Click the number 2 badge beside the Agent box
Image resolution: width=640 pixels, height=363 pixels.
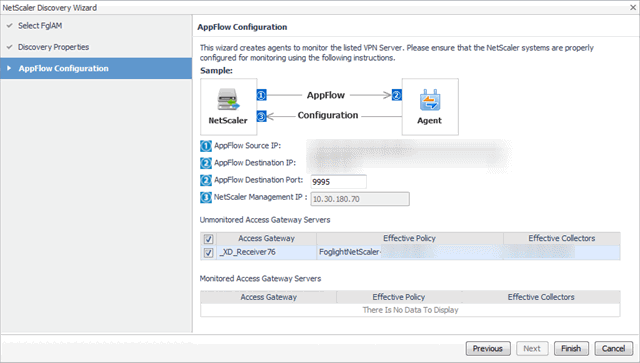[x=397, y=95]
